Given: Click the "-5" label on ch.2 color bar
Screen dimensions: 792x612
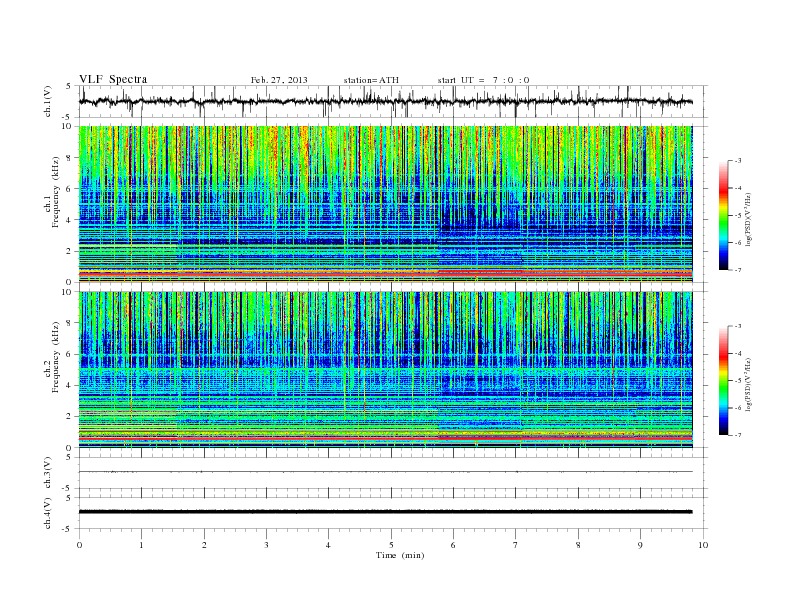Looking at the screenshot, I should pos(738,380).
